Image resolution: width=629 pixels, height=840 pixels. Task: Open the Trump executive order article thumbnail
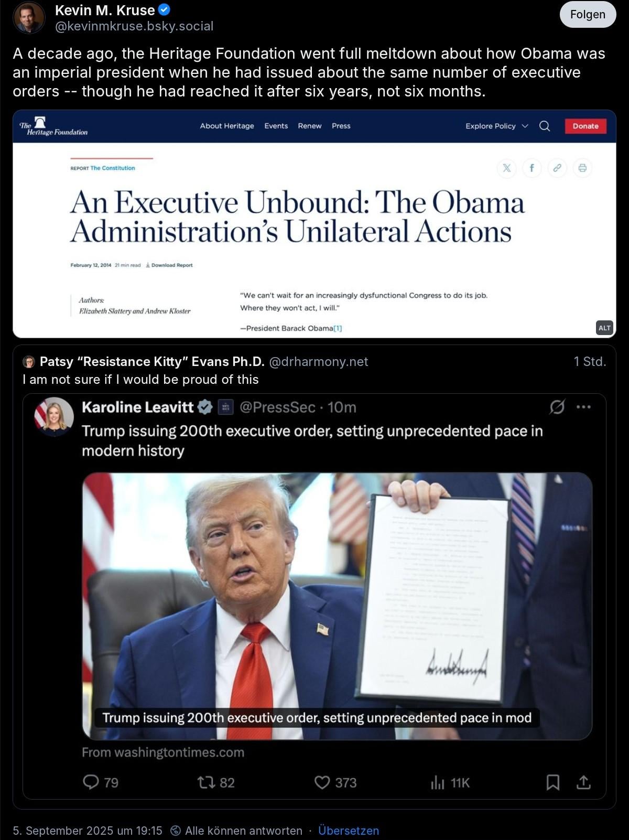[x=337, y=606]
